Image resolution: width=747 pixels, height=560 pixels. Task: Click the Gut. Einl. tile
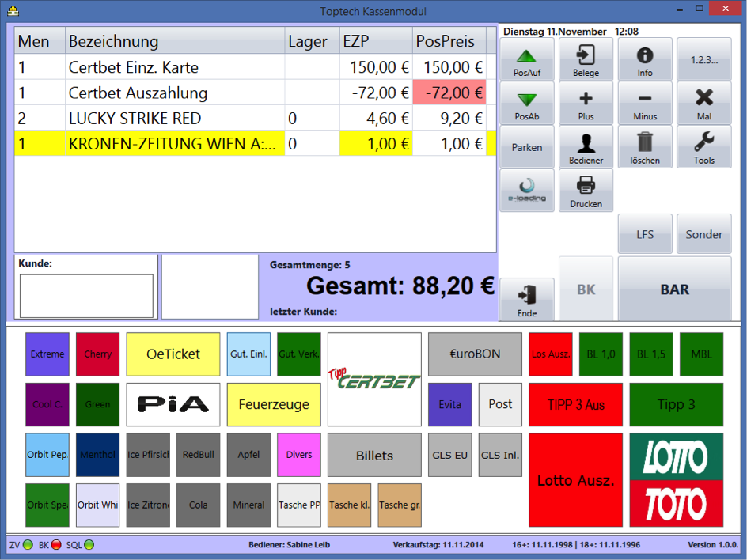tap(248, 354)
